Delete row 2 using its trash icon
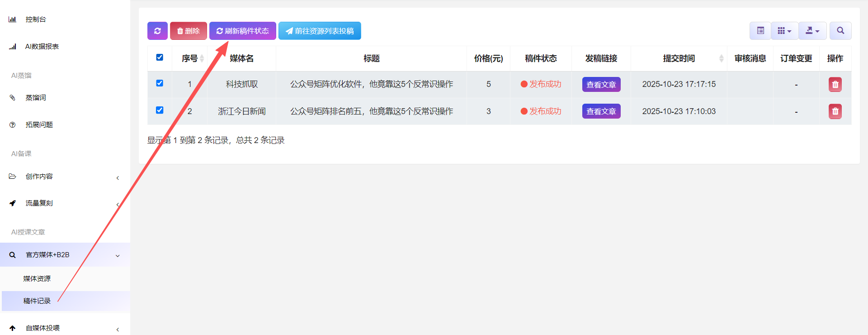868x335 pixels. click(x=835, y=111)
